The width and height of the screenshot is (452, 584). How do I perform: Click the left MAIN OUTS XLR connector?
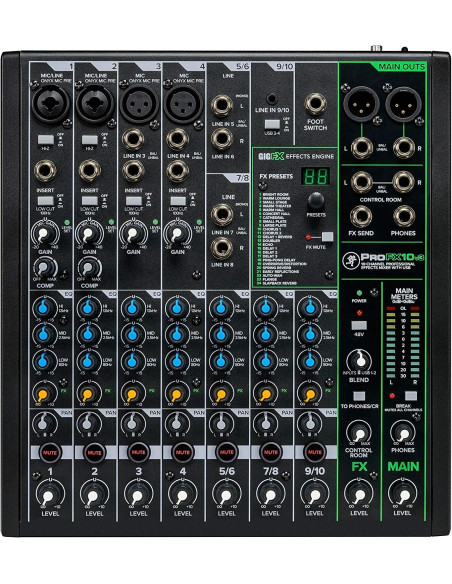(x=361, y=104)
